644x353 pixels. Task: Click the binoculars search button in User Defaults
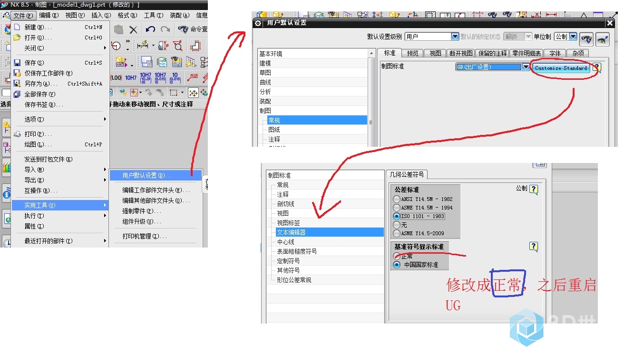(586, 39)
